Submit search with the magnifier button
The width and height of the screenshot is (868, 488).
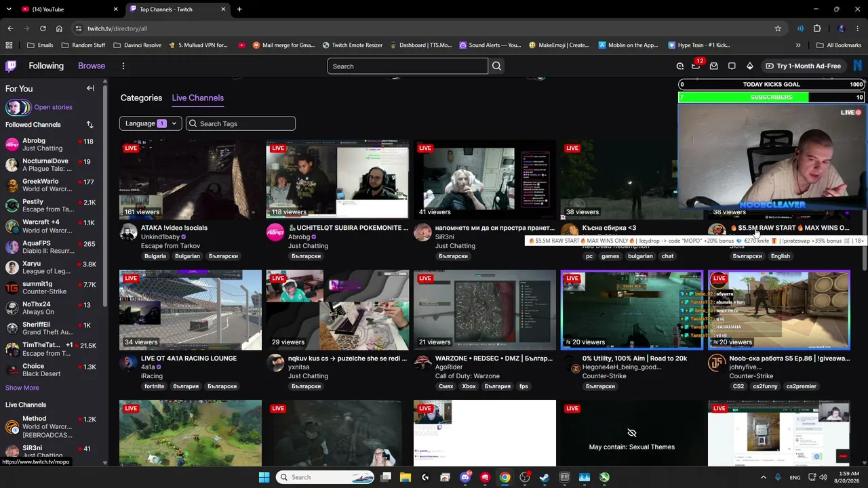coord(496,66)
